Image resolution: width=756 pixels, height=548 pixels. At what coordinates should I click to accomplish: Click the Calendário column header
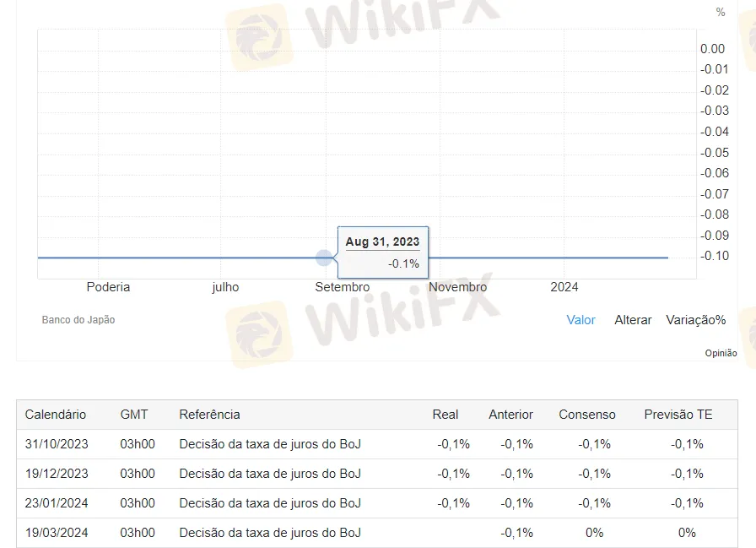click(x=56, y=415)
